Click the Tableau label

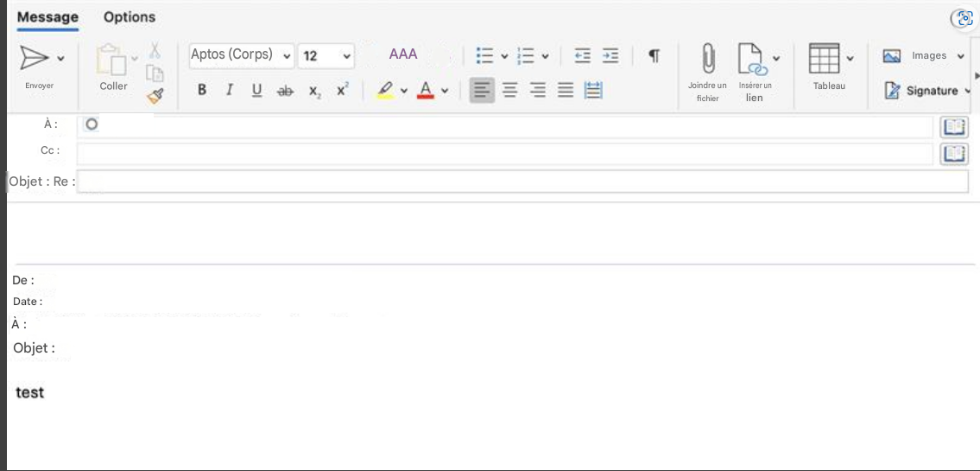829,86
